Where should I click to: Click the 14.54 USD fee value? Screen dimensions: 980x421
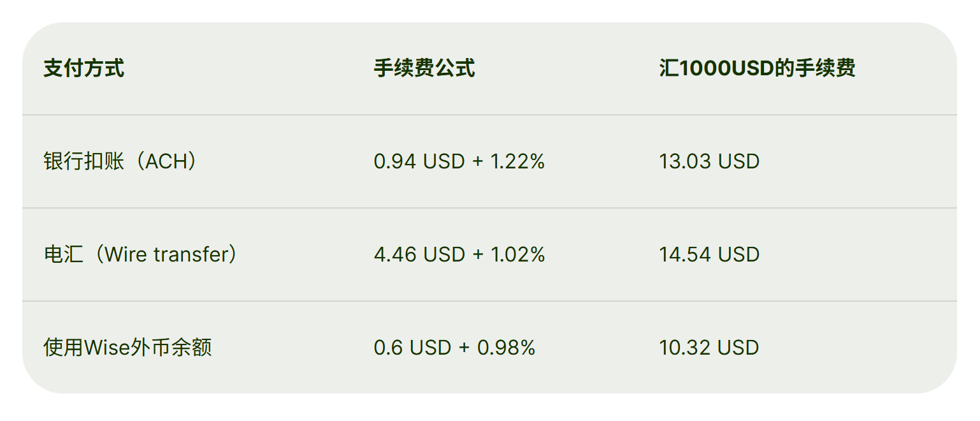[709, 255]
